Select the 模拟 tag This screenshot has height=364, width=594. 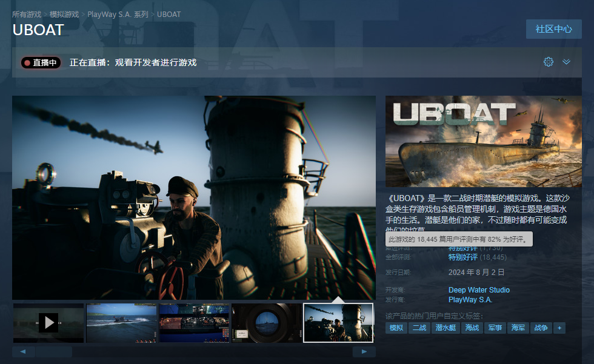point(396,328)
